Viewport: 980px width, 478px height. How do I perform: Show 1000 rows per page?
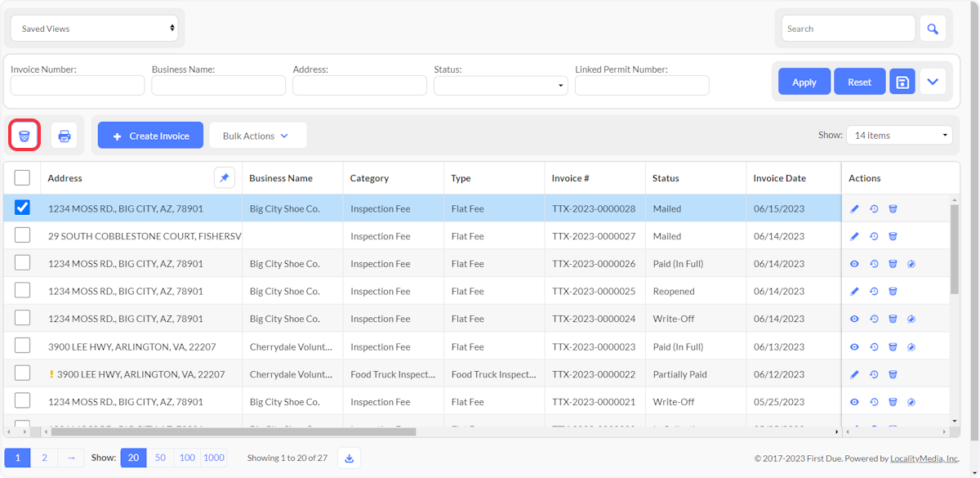tap(214, 458)
